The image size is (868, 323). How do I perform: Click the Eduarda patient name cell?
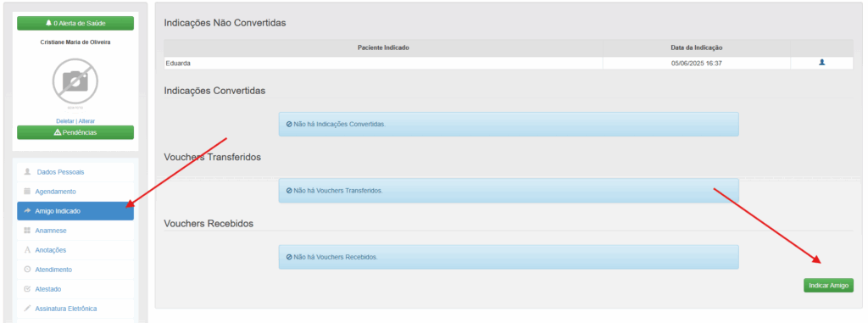383,64
